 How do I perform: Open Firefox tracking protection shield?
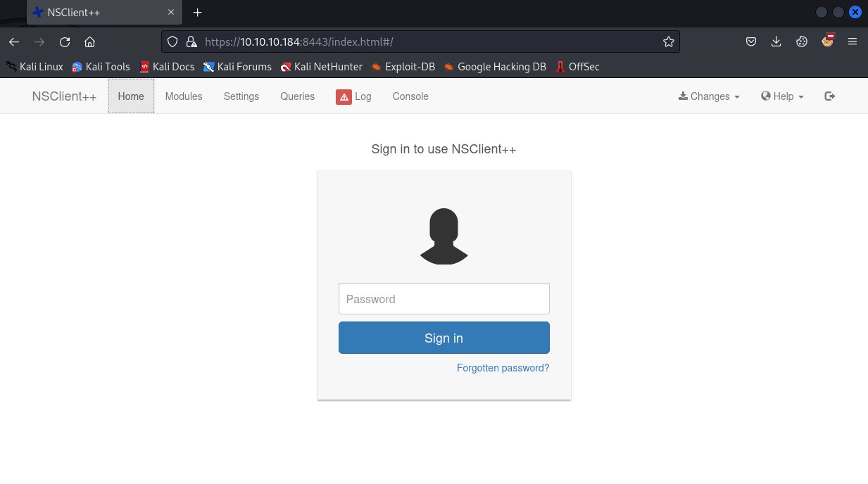pyautogui.click(x=172, y=42)
